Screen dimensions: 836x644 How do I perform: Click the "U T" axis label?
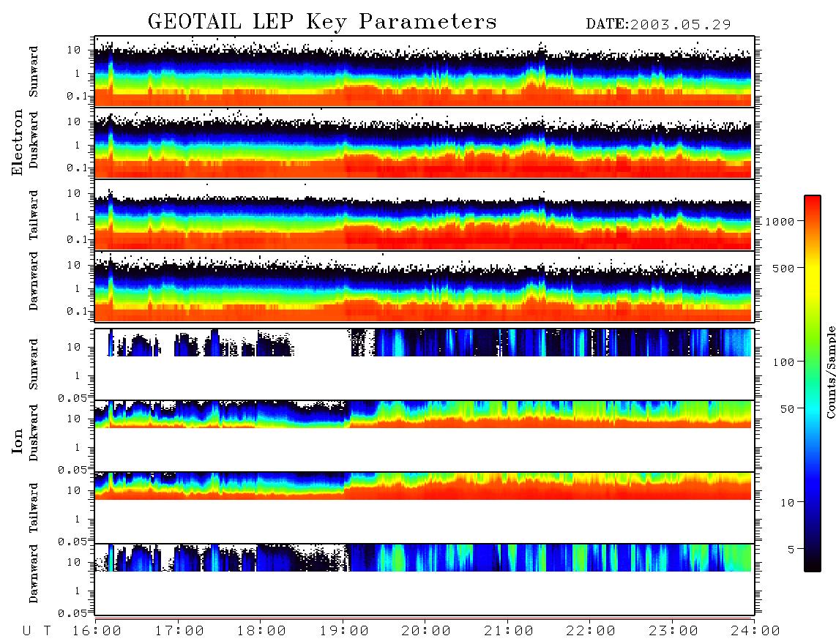pos(37,631)
